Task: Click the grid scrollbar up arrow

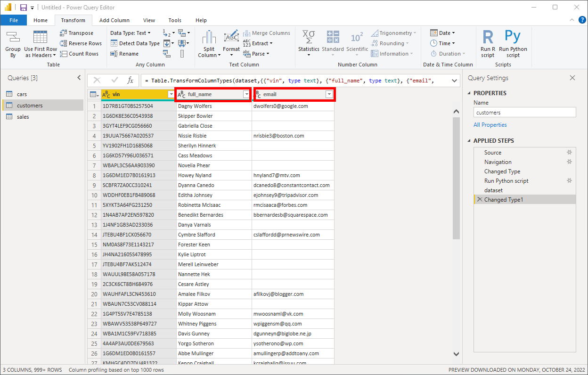Action: (x=456, y=112)
